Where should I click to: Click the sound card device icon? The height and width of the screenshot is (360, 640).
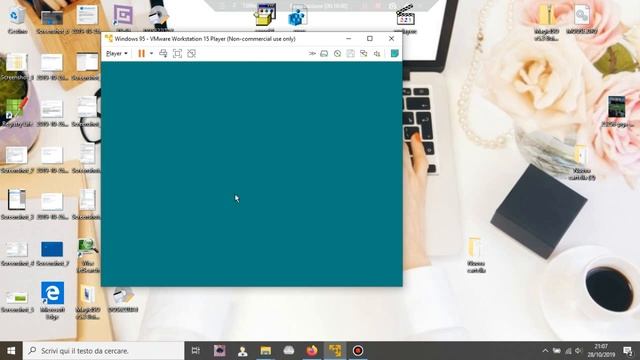pyautogui.click(x=377, y=53)
